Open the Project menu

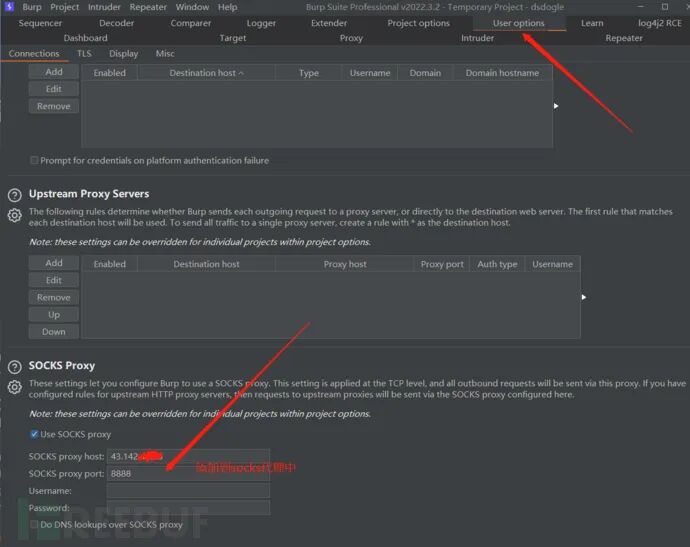point(65,7)
